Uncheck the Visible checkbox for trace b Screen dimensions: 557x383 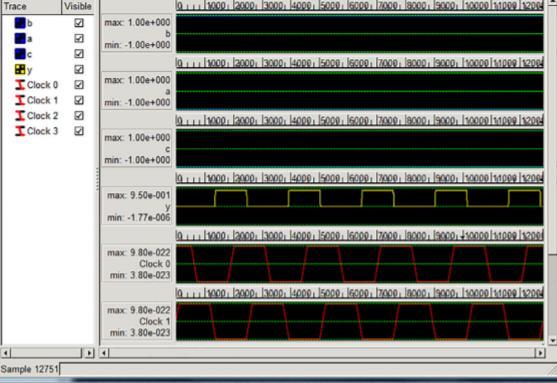[79, 23]
